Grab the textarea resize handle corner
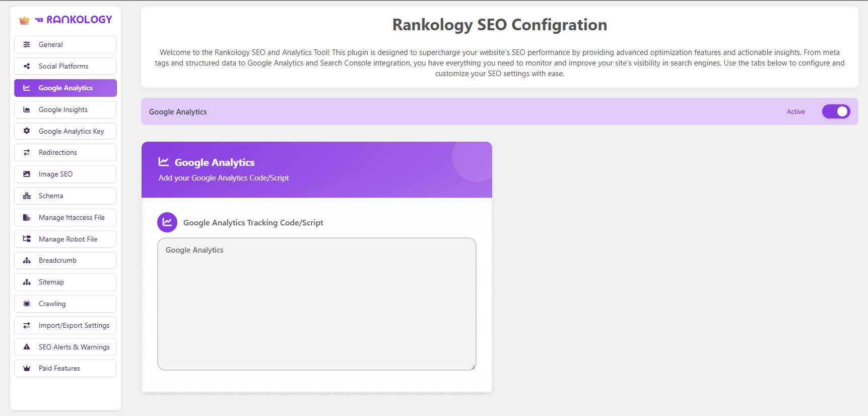This screenshot has height=416, width=868. [473, 367]
